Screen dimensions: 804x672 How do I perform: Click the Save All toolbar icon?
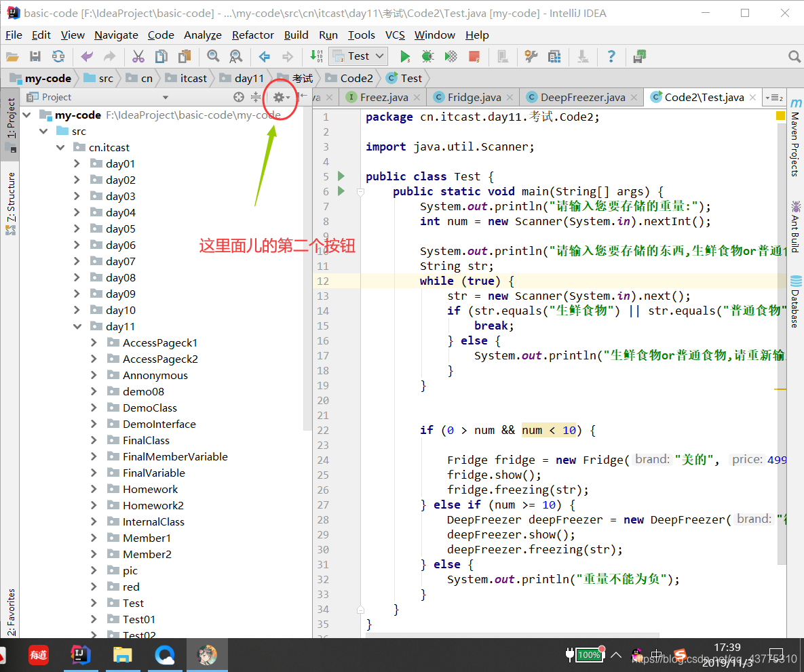[35, 56]
